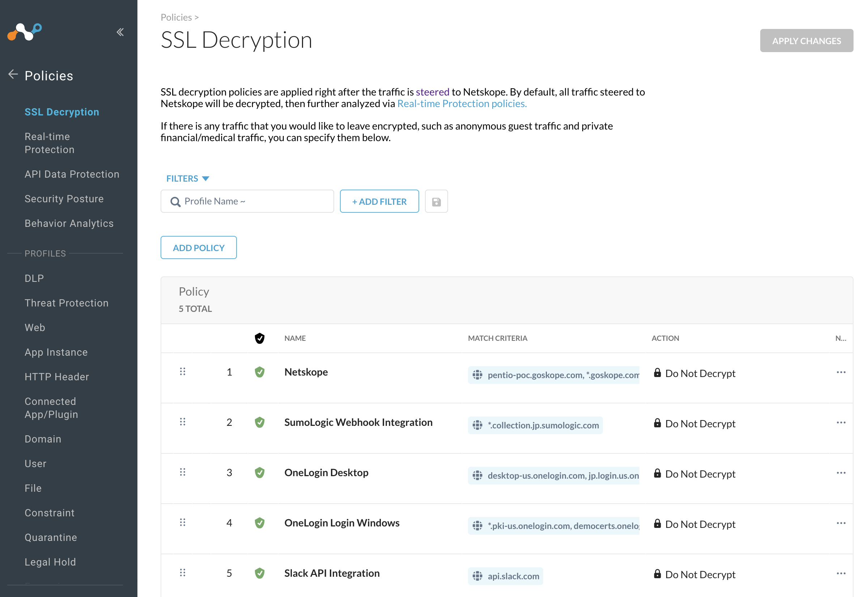Follow the Real-time Protection policies link
Viewport: 868px width, 597px height.
click(462, 103)
